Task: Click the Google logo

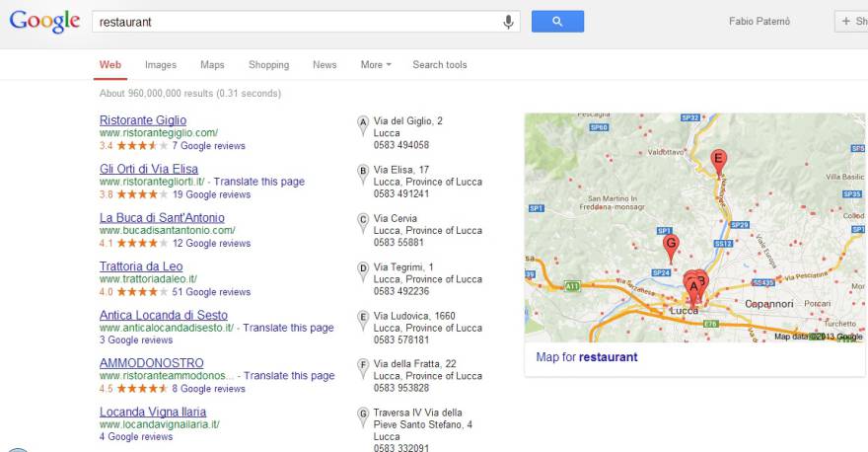Action: click(44, 22)
